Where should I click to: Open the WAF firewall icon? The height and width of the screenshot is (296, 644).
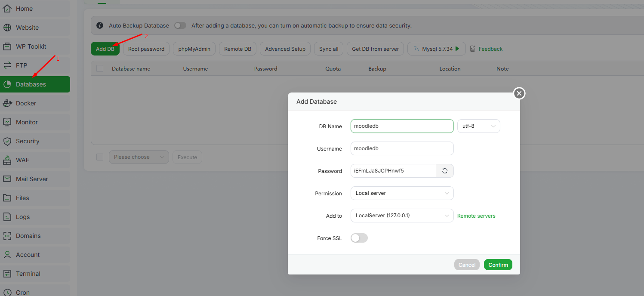[7, 160]
